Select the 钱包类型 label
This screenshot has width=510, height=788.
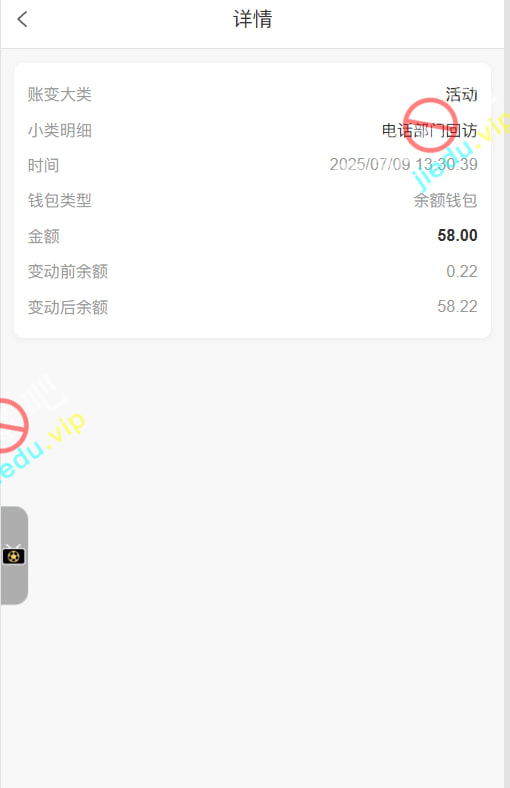coord(60,201)
